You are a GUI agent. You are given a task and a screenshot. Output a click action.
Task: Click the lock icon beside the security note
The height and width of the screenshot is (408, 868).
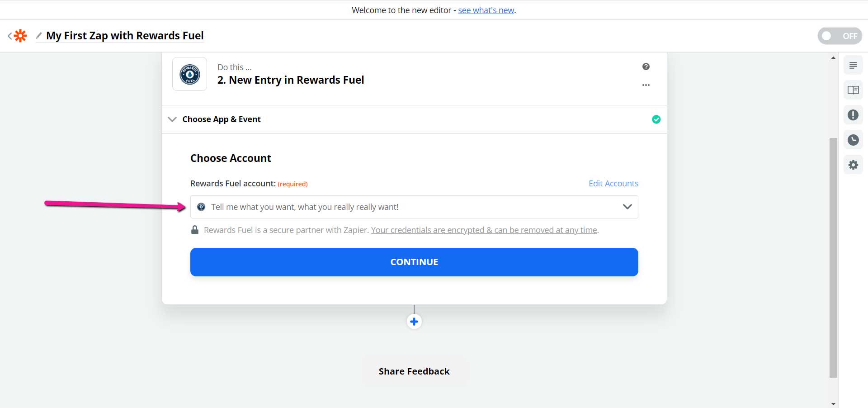[195, 230]
